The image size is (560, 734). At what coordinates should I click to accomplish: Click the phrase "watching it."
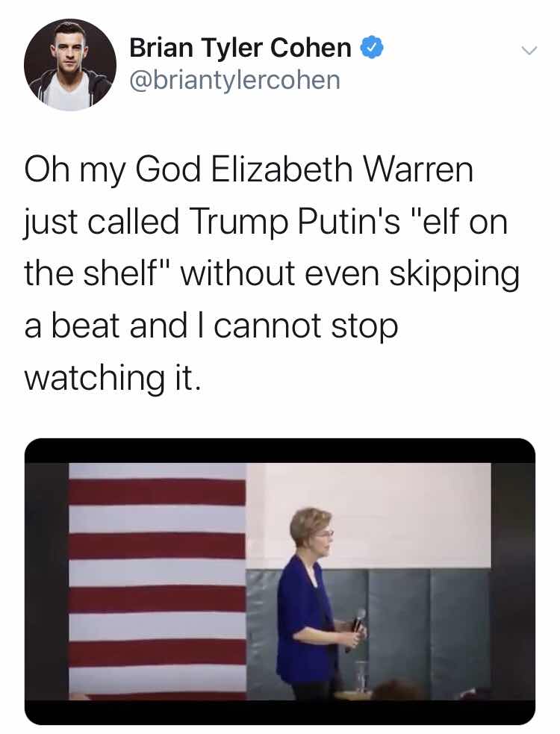coord(113,377)
